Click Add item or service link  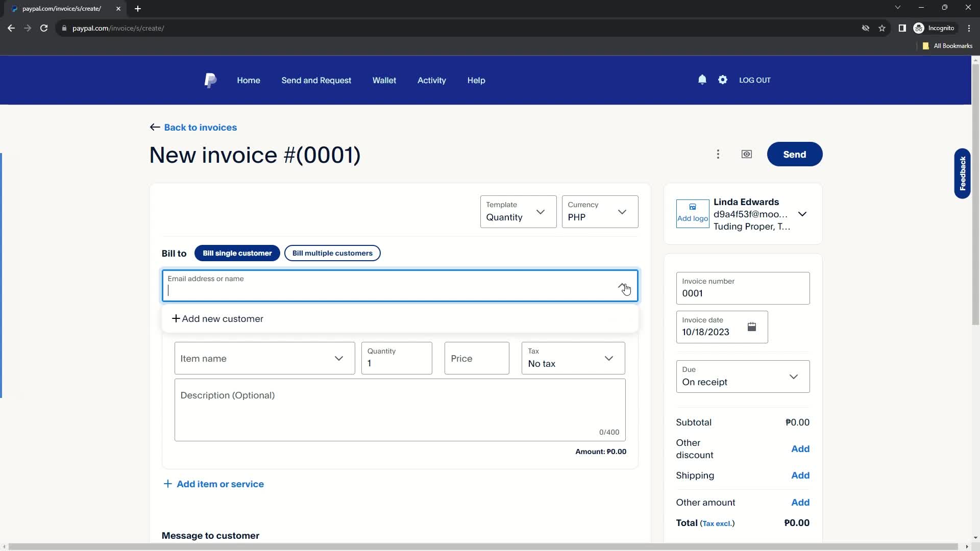click(x=220, y=484)
